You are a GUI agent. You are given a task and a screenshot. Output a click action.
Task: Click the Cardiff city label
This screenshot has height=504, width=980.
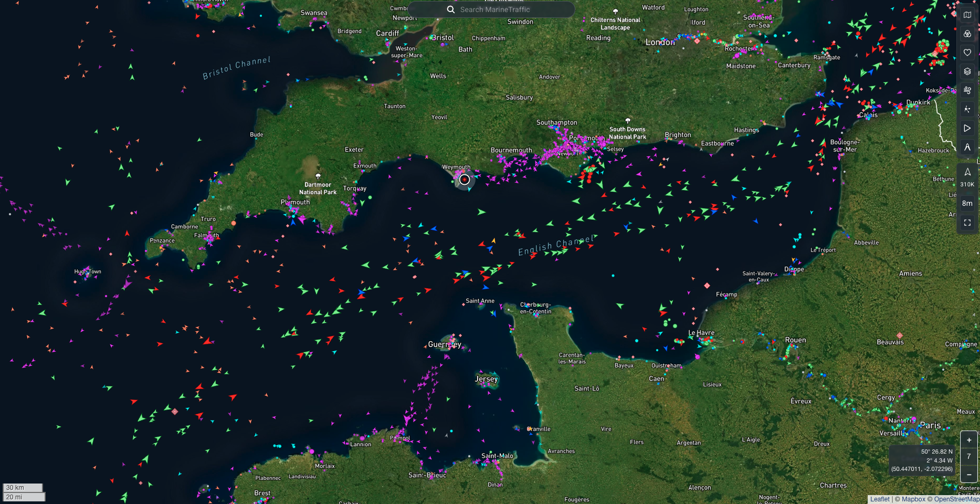click(387, 33)
